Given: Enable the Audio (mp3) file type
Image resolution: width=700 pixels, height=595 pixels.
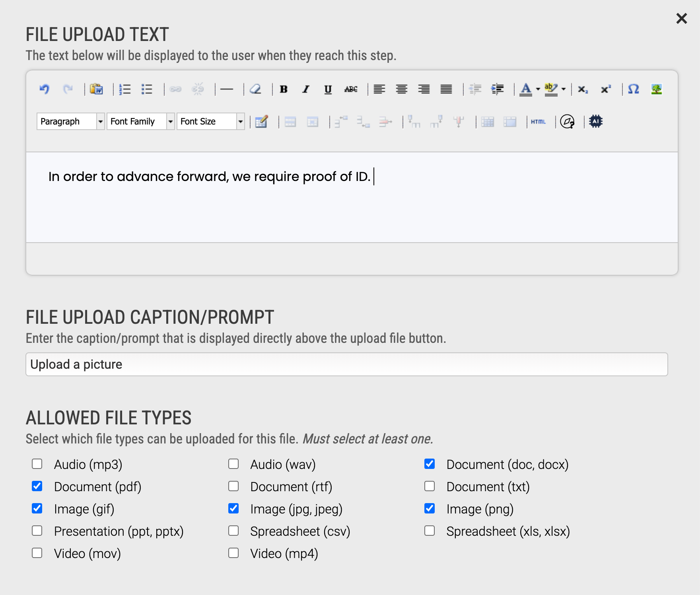Looking at the screenshot, I should tap(37, 464).
